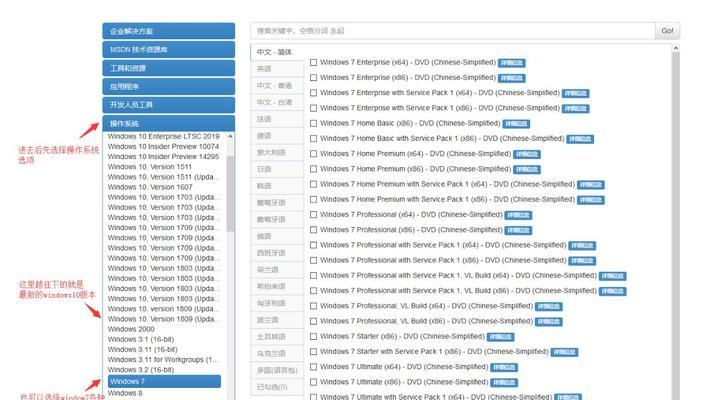
Task: Tick Windows 7 Professional (x64) DVD checkbox
Action: tap(313, 215)
